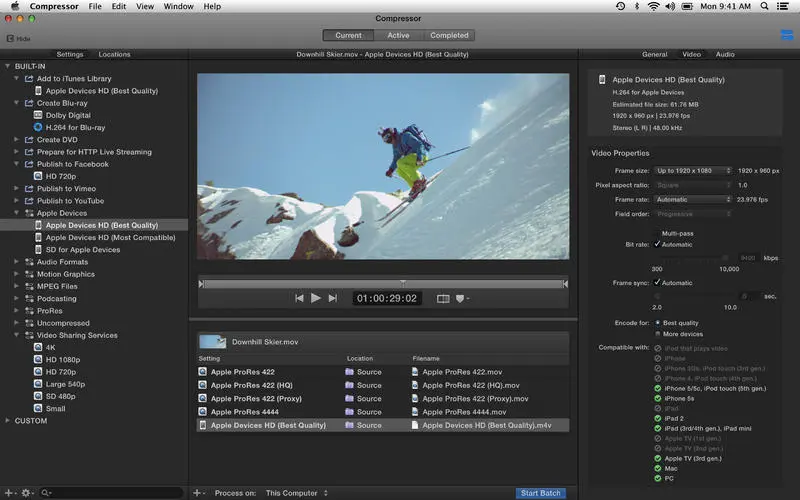Screen dimensions: 800x500
Task: Expand the CUSTOM settings section
Action: pyautogui.click(x=8, y=420)
